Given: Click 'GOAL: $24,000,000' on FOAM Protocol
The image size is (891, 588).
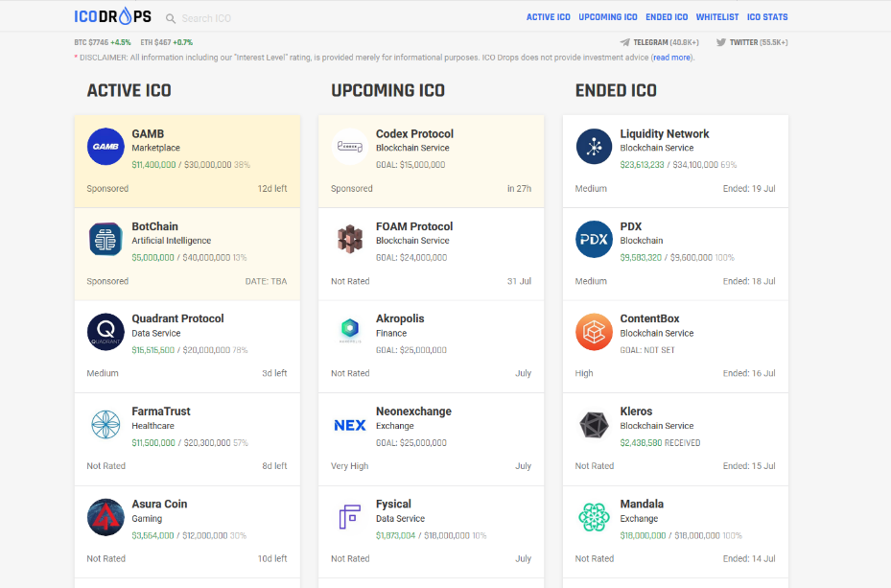Looking at the screenshot, I should click(411, 257).
